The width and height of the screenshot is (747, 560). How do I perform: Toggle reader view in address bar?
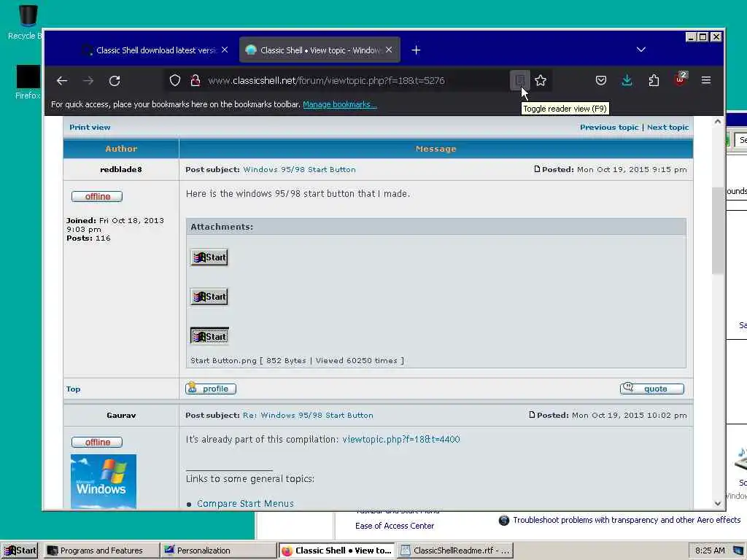pos(519,80)
